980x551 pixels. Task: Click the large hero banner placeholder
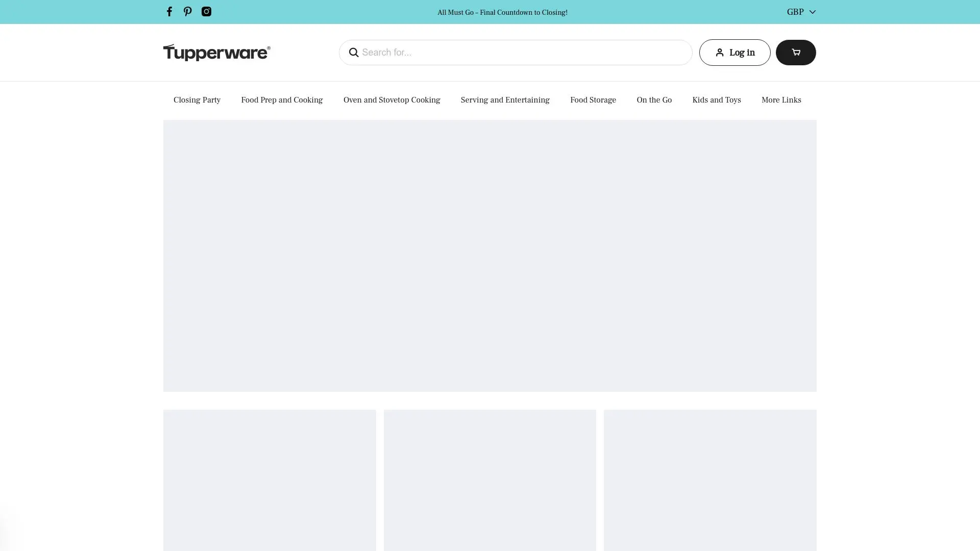(489, 255)
